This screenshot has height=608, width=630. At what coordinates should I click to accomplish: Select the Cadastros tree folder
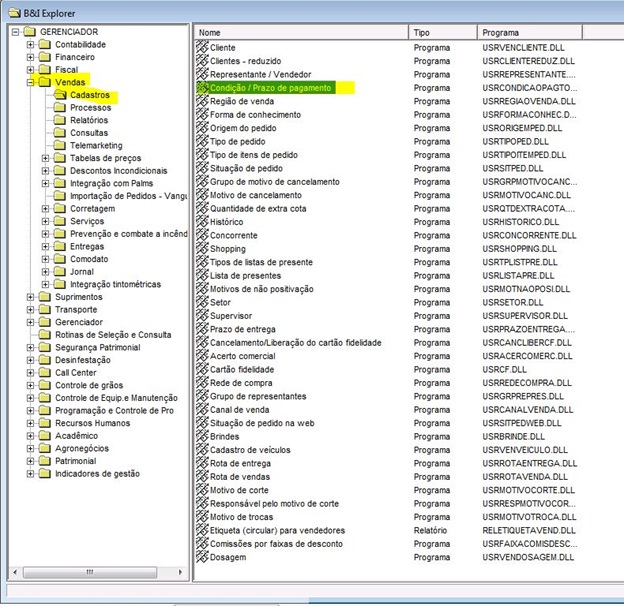pyautogui.click(x=90, y=95)
